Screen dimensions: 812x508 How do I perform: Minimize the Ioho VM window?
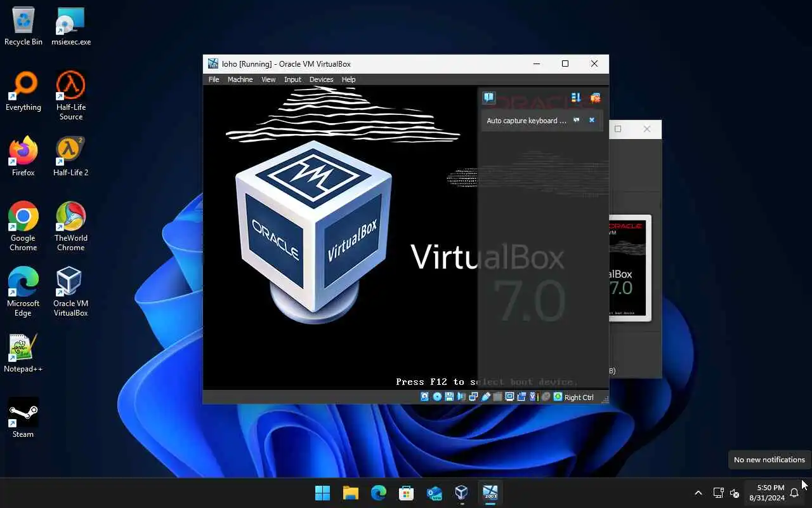(537, 63)
